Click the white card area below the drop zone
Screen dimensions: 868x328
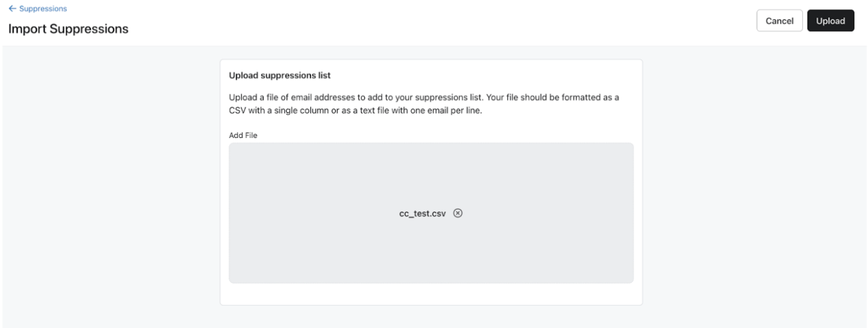[431, 294]
